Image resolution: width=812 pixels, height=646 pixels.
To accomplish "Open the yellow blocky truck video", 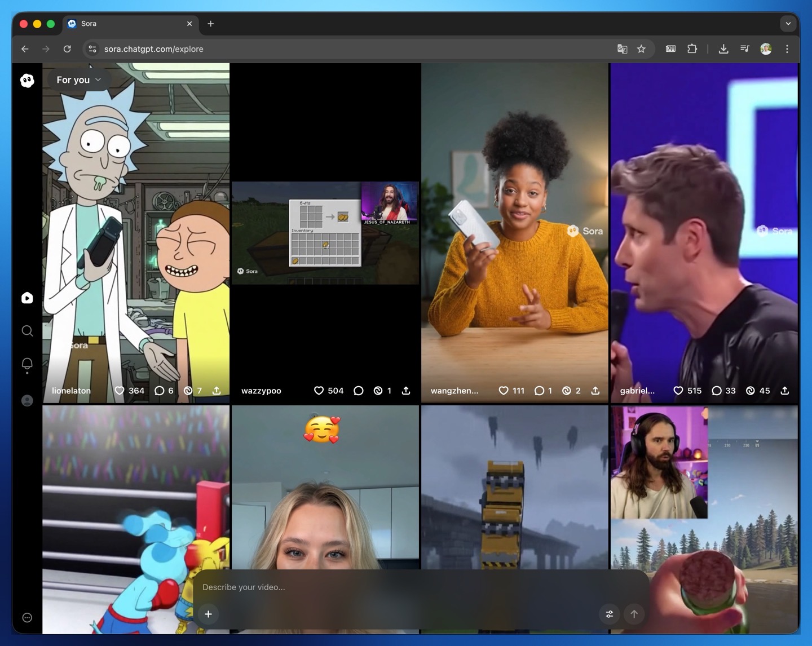I will coord(515,488).
